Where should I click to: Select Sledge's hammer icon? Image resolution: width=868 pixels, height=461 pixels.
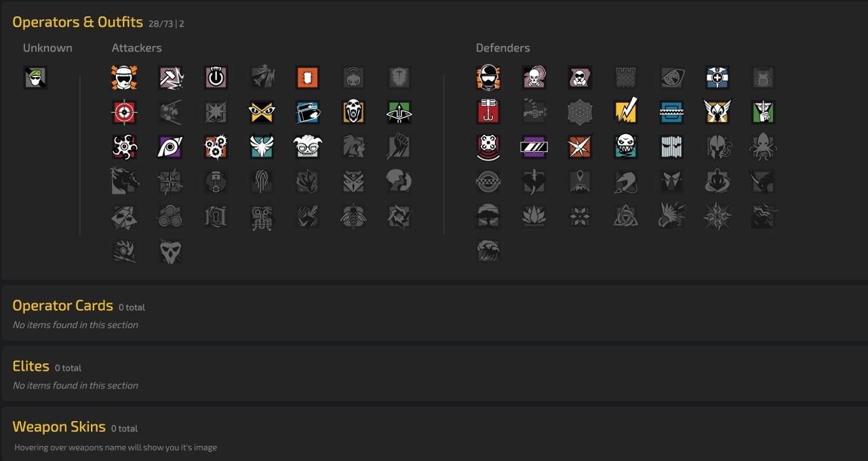(x=170, y=78)
